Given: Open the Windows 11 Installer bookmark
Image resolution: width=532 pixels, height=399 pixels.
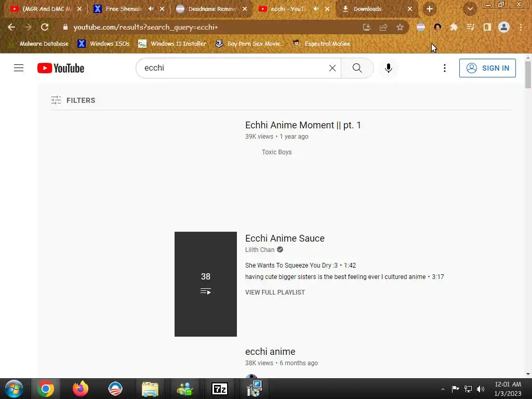Looking at the screenshot, I should [x=172, y=44].
